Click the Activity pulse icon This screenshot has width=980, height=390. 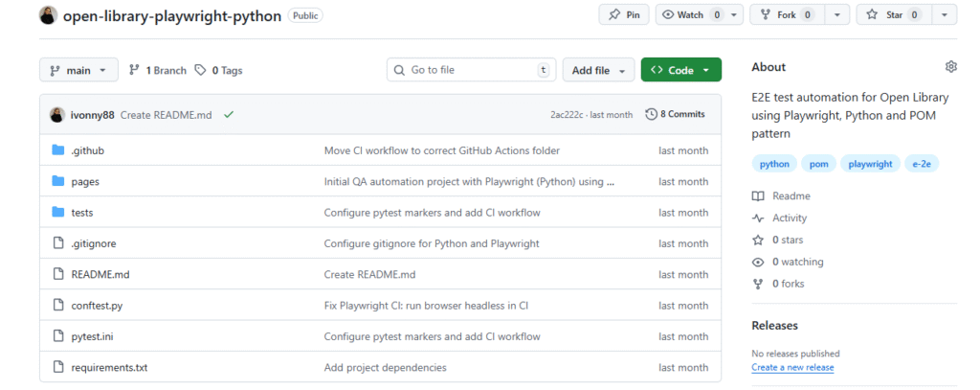[x=758, y=218]
